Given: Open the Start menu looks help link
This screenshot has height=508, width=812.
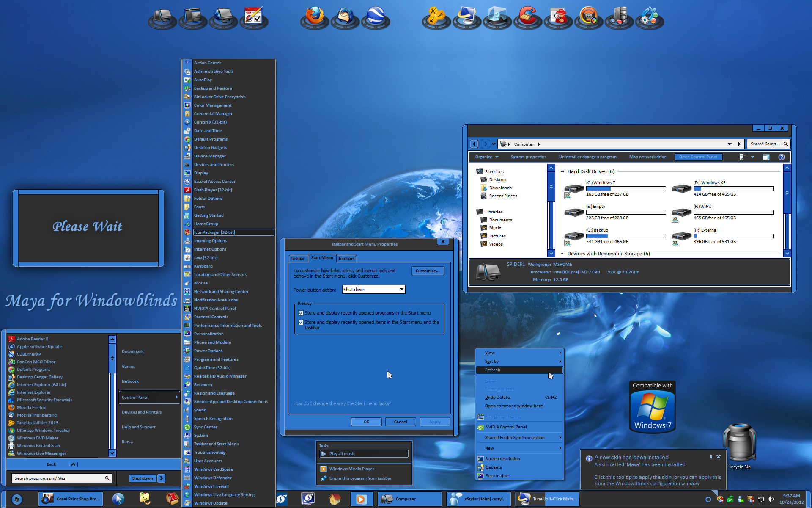Looking at the screenshot, I should [342, 404].
